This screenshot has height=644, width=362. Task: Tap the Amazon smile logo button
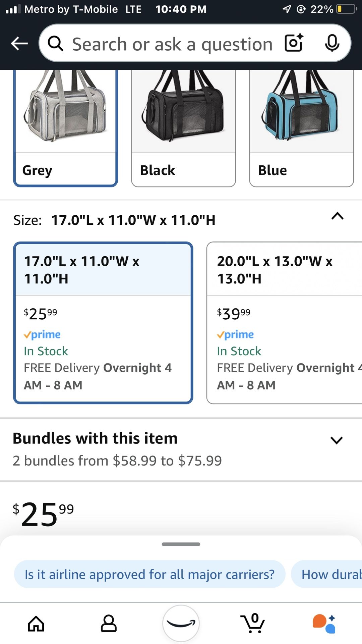181,623
